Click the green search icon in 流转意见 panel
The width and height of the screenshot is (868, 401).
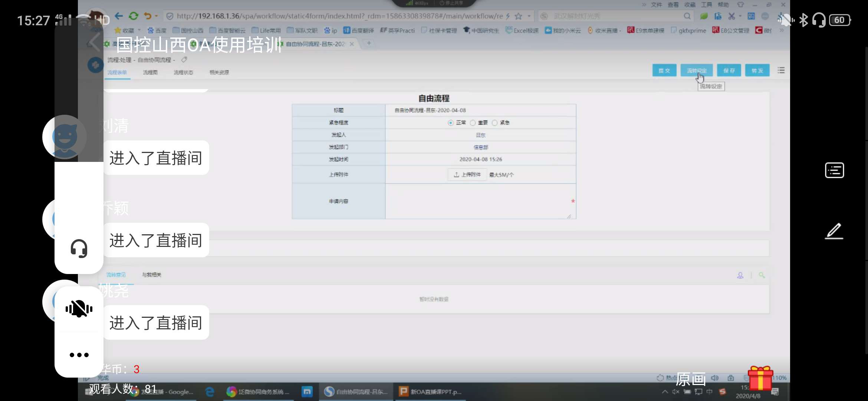point(762,275)
